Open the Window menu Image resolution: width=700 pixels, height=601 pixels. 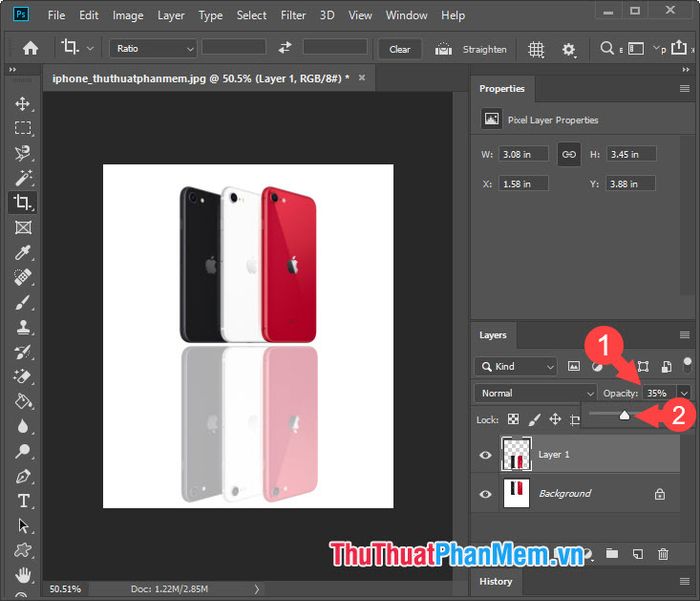point(406,15)
